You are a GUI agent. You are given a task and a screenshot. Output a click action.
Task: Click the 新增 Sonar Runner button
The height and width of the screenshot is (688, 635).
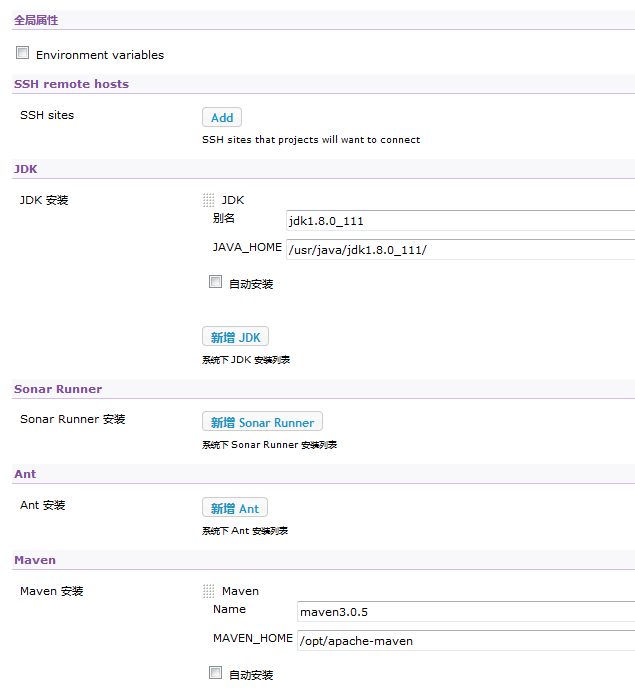pos(262,422)
